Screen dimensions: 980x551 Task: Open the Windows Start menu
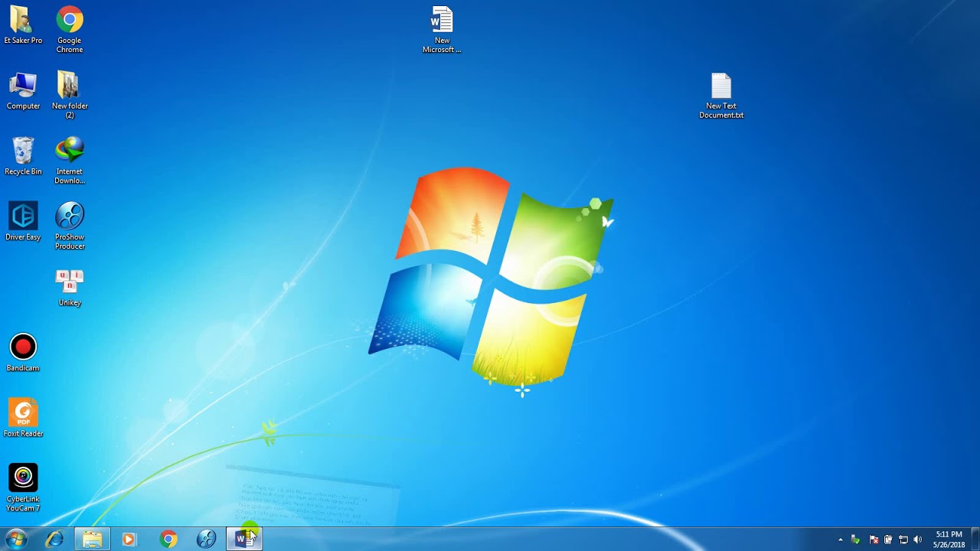[15, 540]
